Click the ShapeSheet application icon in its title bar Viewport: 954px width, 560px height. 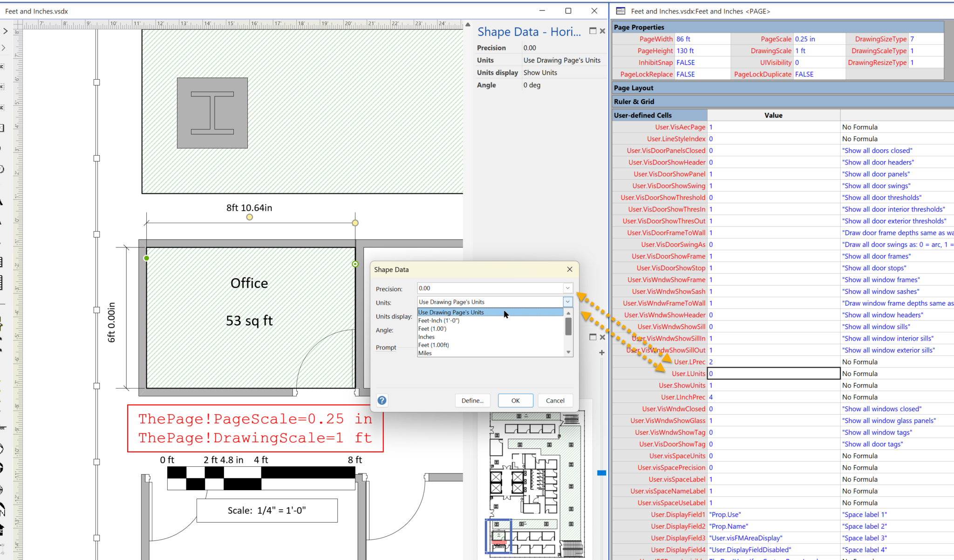pos(620,11)
